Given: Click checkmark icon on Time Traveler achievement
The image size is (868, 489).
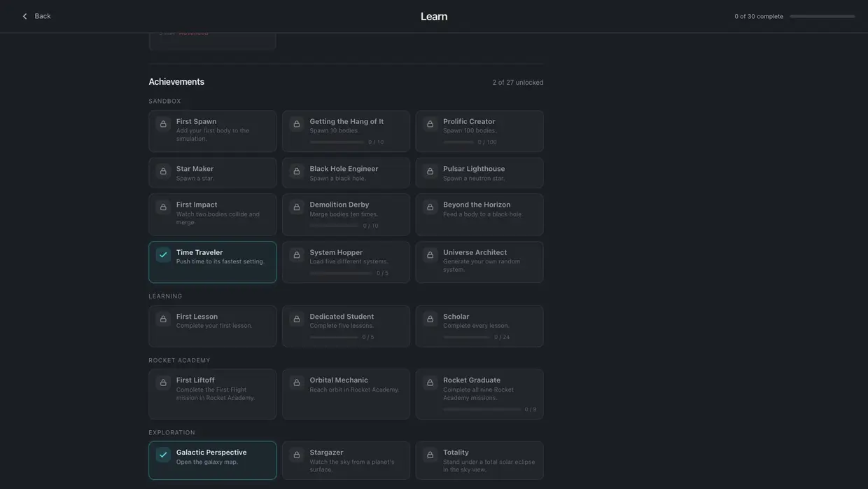Looking at the screenshot, I should (x=163, y=255).
